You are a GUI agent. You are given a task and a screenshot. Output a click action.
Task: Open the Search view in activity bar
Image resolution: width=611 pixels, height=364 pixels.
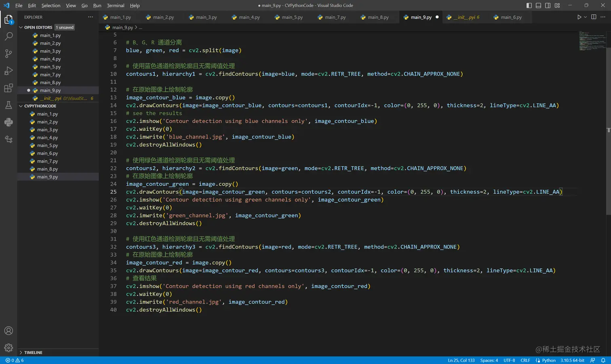pos(8,36)
